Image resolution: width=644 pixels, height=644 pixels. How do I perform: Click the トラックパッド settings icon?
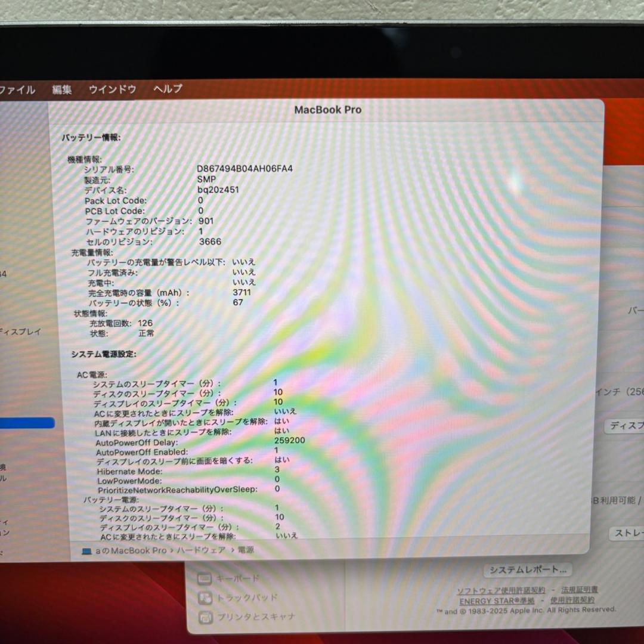tap(205, 597)
